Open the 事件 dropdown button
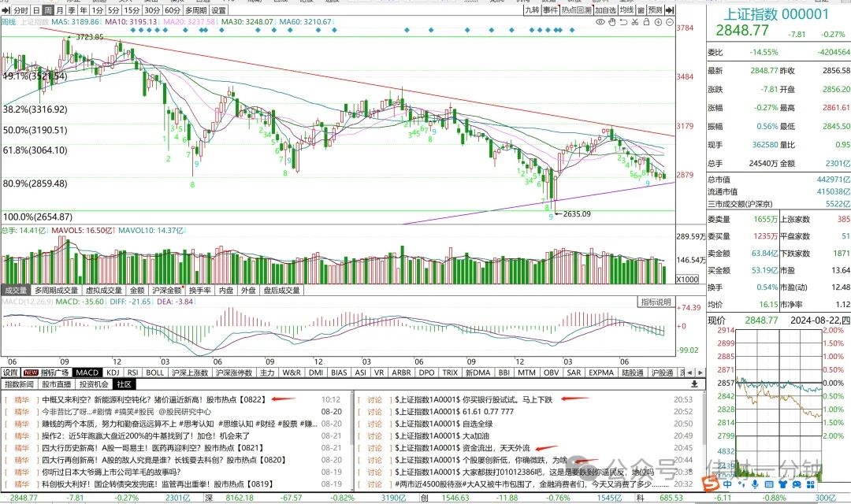 tap(550, 9)
